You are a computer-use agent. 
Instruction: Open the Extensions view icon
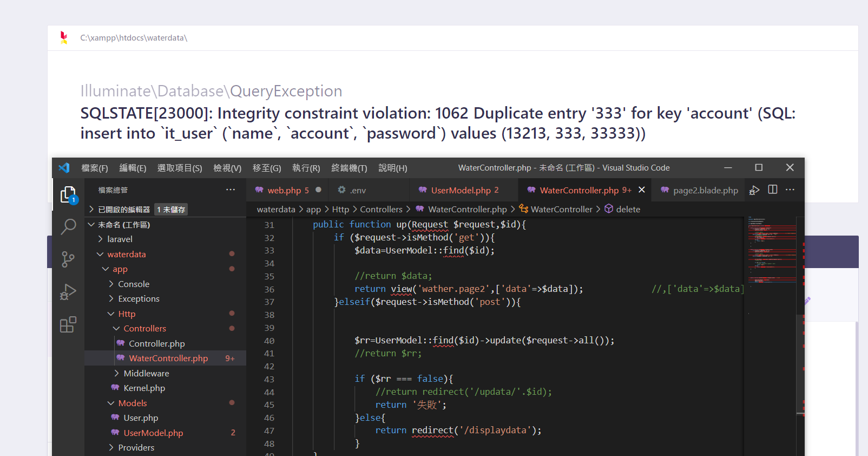(68, 325)
